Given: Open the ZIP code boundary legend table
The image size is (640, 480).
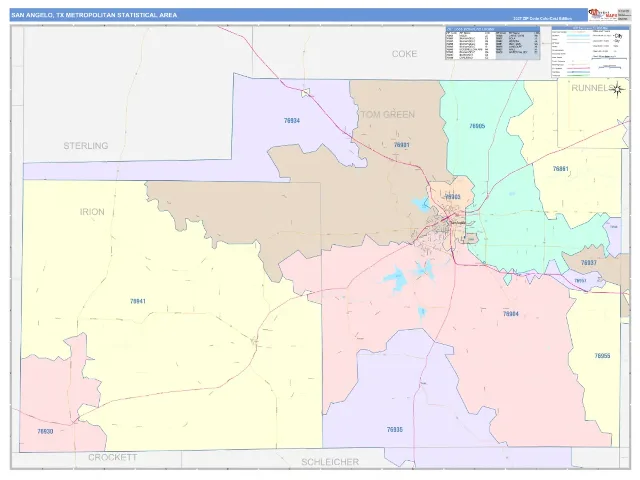Looking at the screenshot, I should pos(493,43).
